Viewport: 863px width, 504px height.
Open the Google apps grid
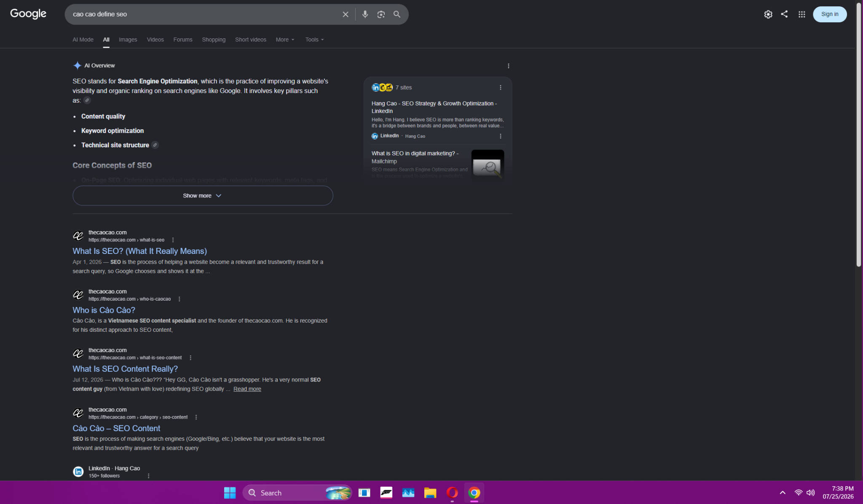[802, 14]
